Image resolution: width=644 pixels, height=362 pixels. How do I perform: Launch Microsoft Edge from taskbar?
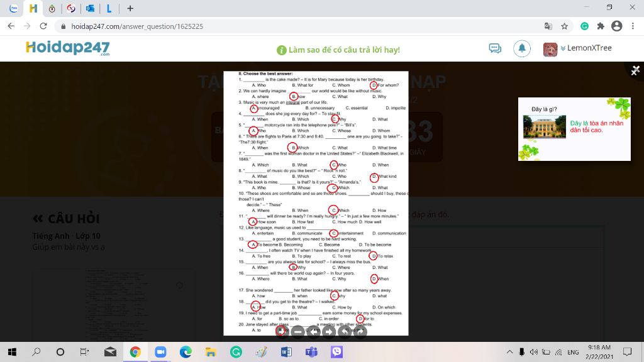(x=186, y=352)
